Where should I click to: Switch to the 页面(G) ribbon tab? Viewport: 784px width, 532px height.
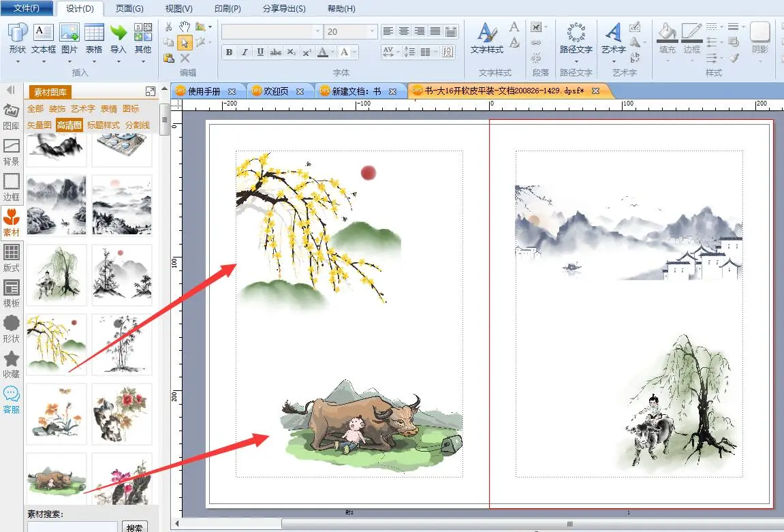pyautogui.click(x=129, y=9)
